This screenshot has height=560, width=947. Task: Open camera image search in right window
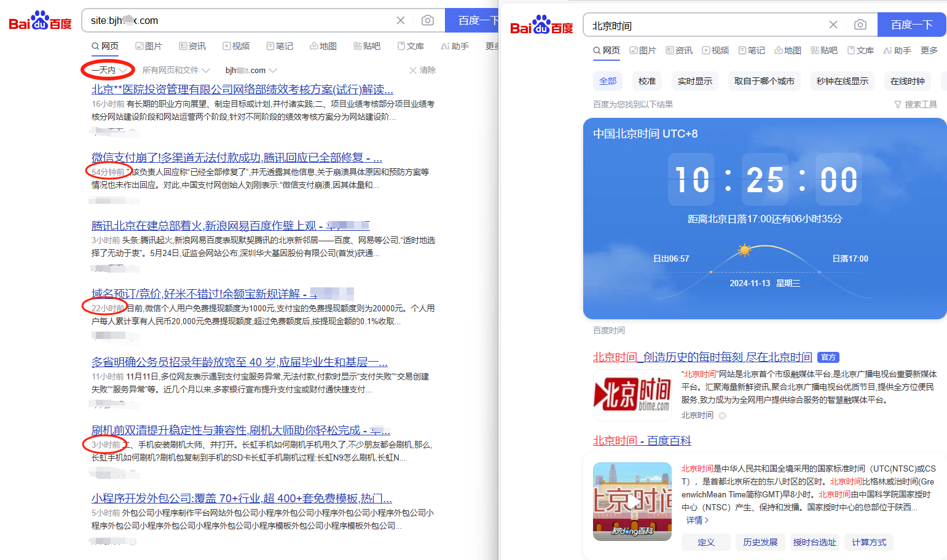860,25
